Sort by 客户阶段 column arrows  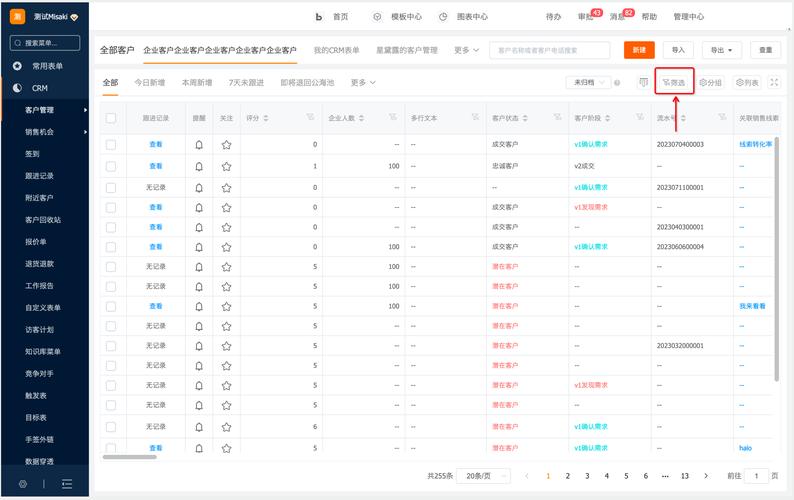[x=608, y=118]
